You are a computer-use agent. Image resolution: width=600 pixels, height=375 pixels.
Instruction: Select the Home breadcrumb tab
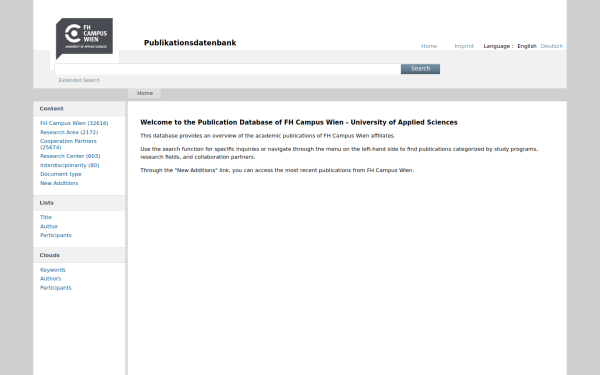[145, 93]
